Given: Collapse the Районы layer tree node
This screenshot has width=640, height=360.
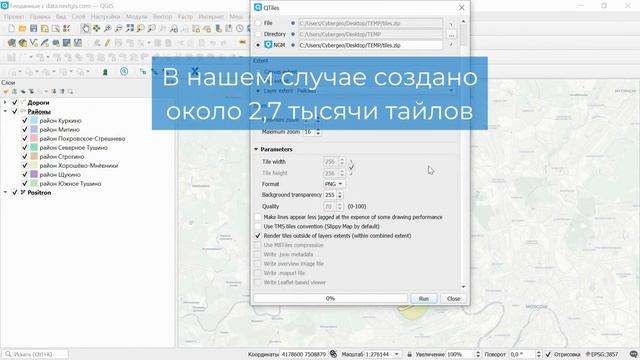Looking at the screenshot, I should tap(5, 111).
